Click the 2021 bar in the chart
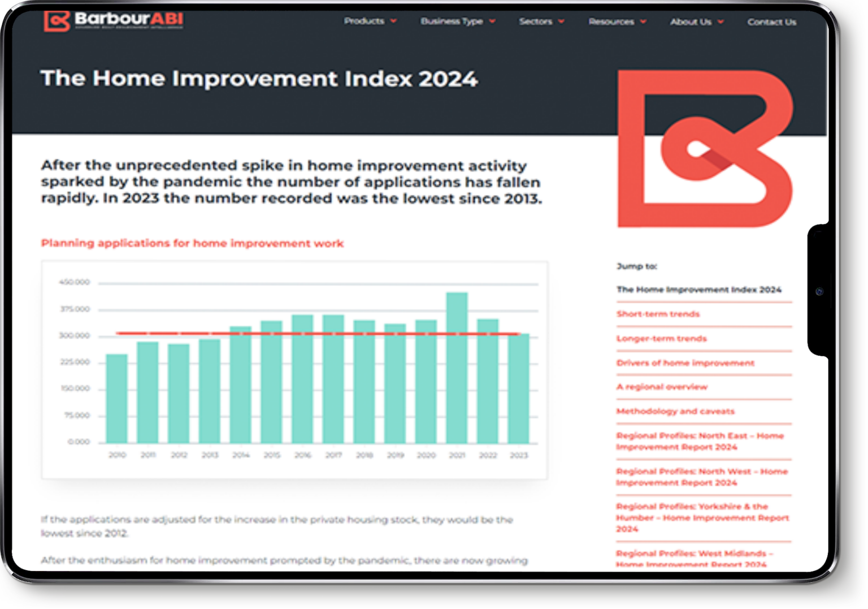The width and height of the screenshot is (868, 609). [x=457, y=368]
